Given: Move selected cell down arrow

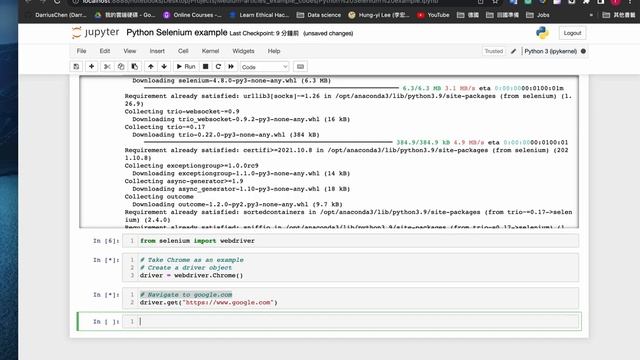Looking at the screenshot, I should pos(164,67).
